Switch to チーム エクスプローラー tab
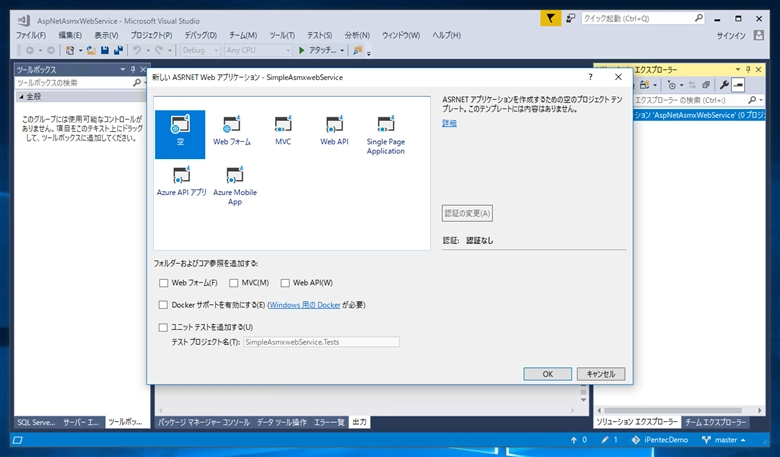780x457 pixels. point(715,422)
